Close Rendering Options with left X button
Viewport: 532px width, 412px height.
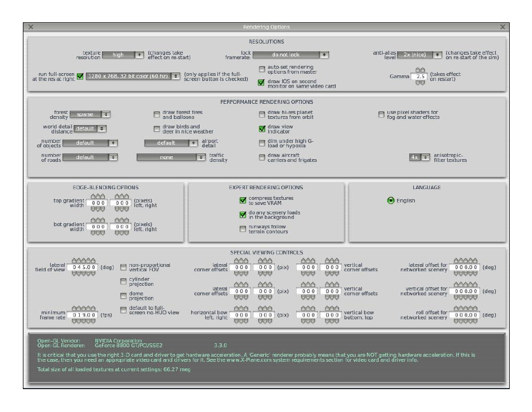[31, 27]
